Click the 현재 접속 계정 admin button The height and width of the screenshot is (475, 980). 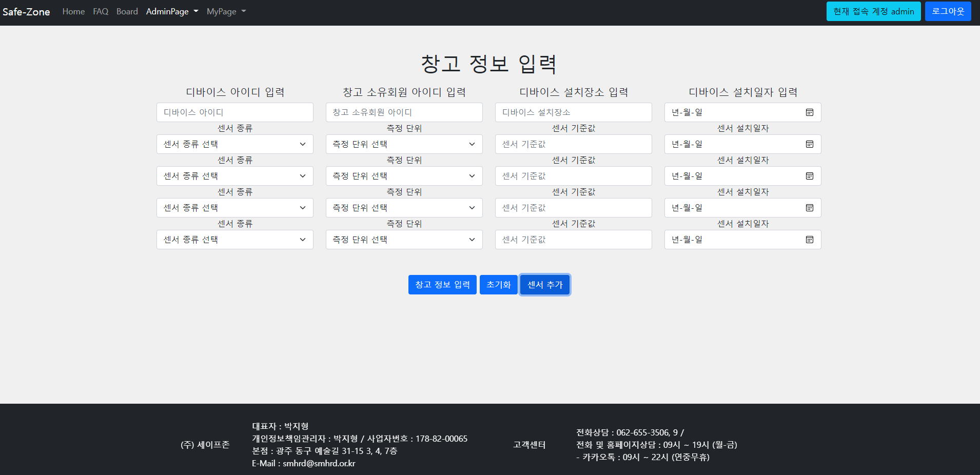873,11
